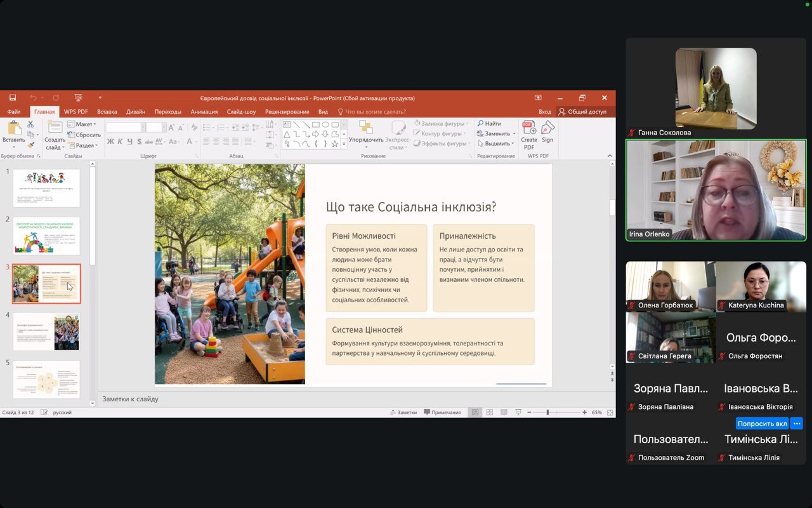Open the Выделить select dropdown
This screenshot has width=812, height=508.
(x=497, y=144)
